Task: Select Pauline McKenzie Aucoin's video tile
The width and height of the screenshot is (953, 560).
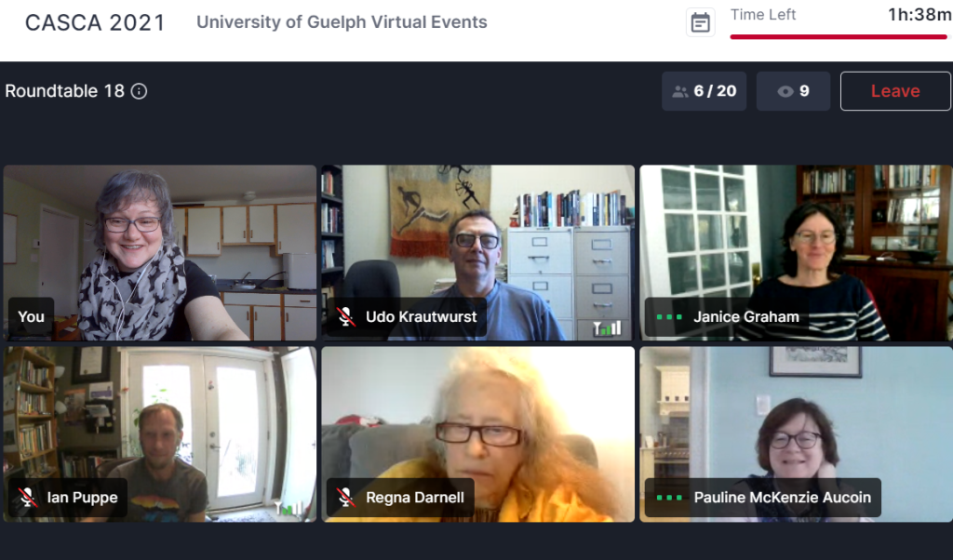Action: click(x=796, y=434)
